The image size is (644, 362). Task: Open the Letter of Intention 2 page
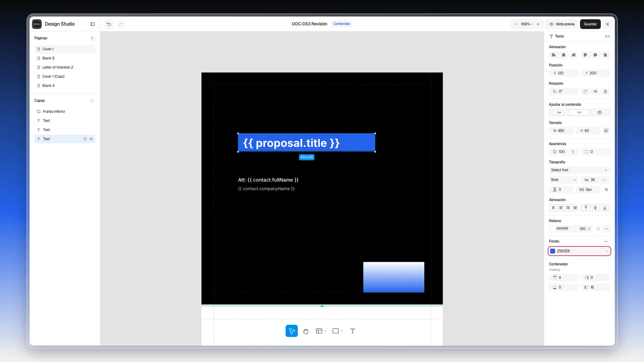click(65, 67)
